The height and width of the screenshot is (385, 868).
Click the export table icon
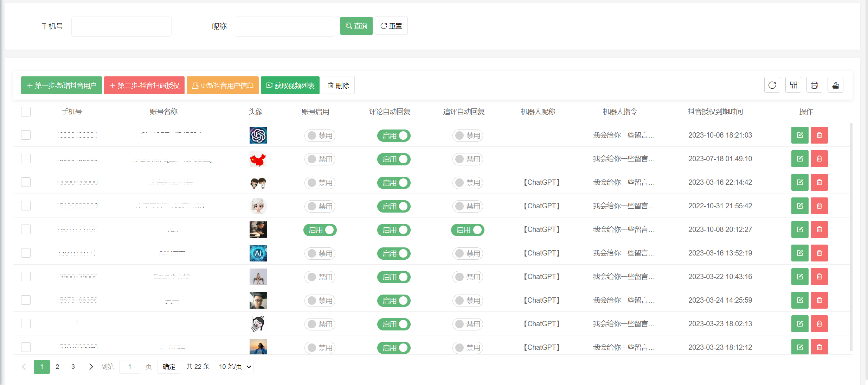coord(835,85)
